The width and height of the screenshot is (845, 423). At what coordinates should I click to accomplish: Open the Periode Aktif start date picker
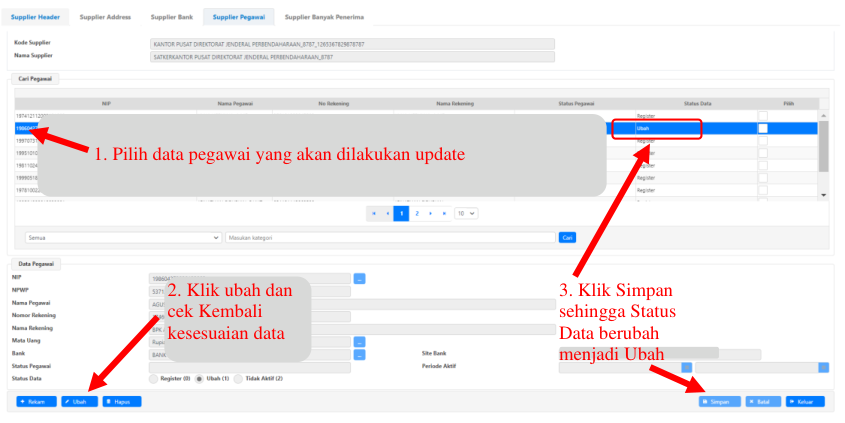pyautogui.click(x=687, y=367)
